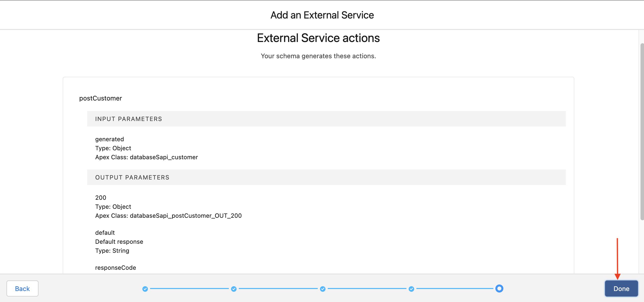
Task: Click the Apex Class databaseSapi_customer text
Action: click(x=146, y=157)
